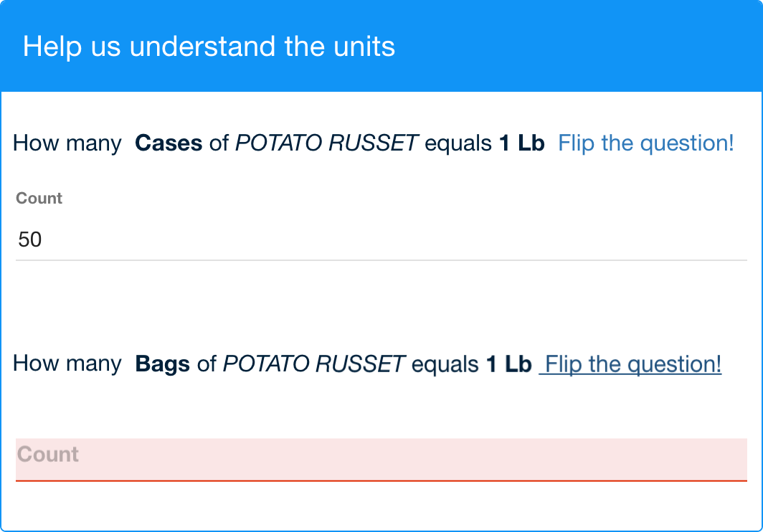Click POTATO RUSSET in the Bags question
763x532 pixels.
313,364
